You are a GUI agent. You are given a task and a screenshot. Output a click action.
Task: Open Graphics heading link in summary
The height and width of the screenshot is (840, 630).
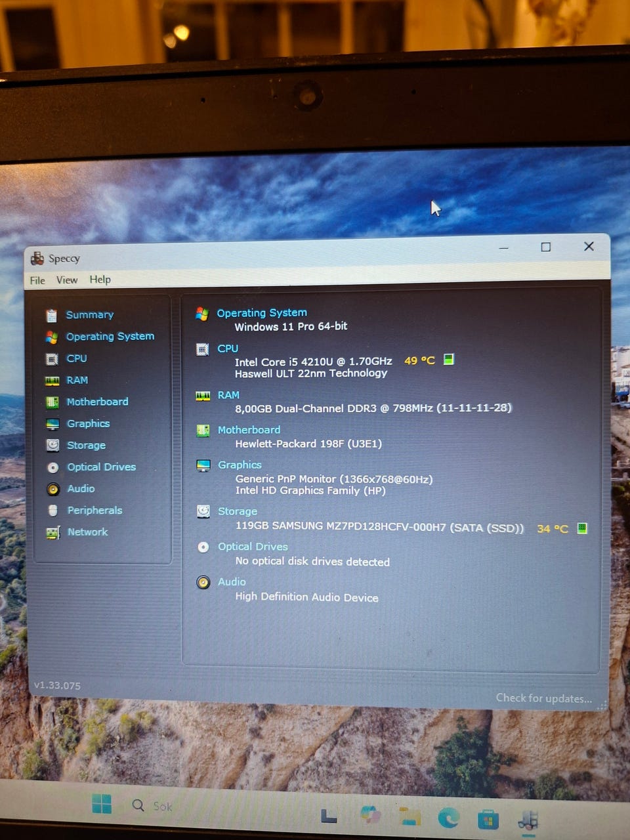coord(240,465)
